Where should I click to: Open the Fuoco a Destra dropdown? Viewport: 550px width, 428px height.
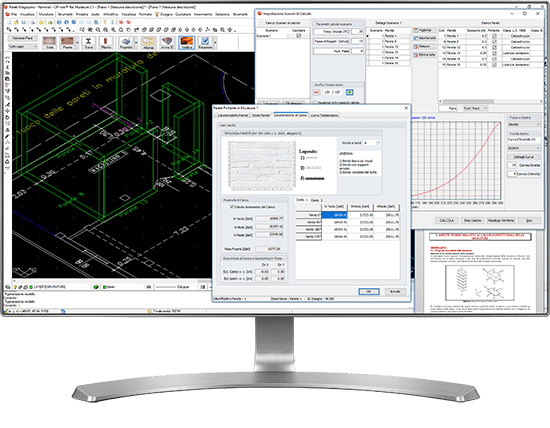[524, 125]
